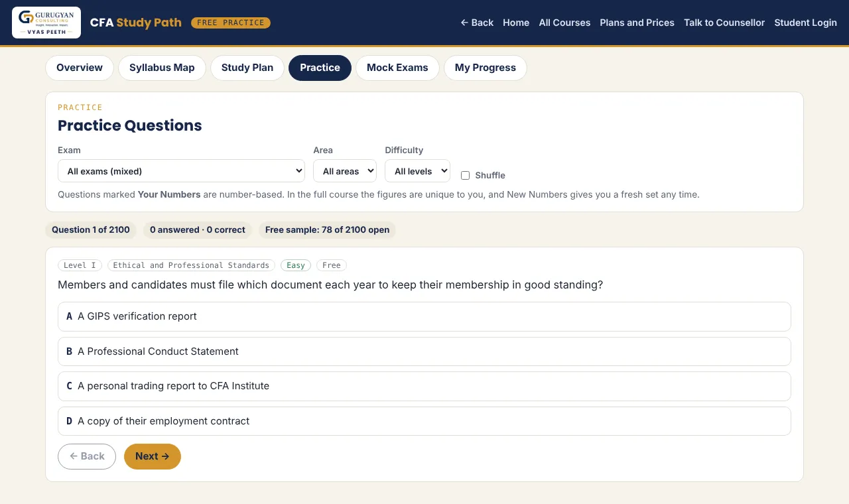Click the Back button below answers

tap(87, 456)
